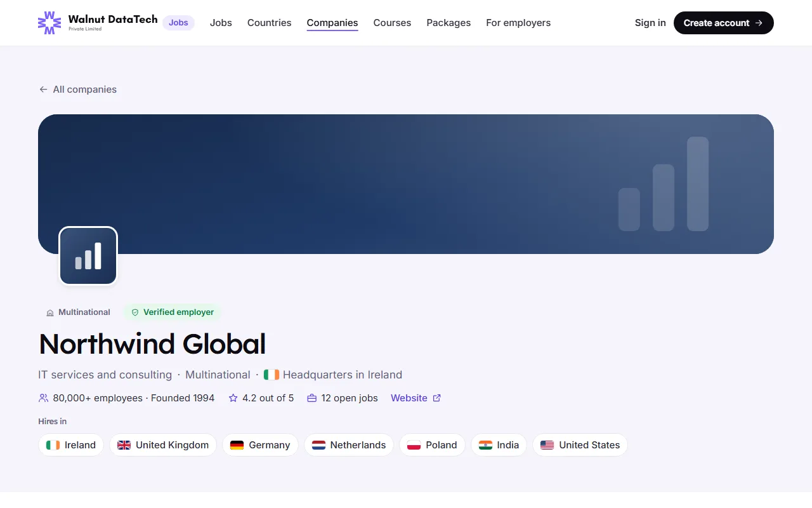Image resolution: width=812 pixels, height=508 pixels.
Task: Select the Ireland hiring country chip
Action: [x=71, y=445]
